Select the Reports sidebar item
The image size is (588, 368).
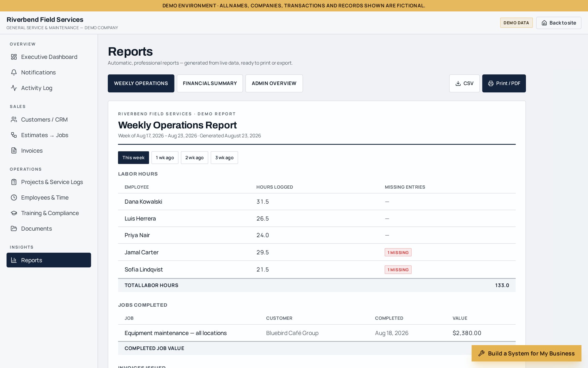[x=49, y=260]
